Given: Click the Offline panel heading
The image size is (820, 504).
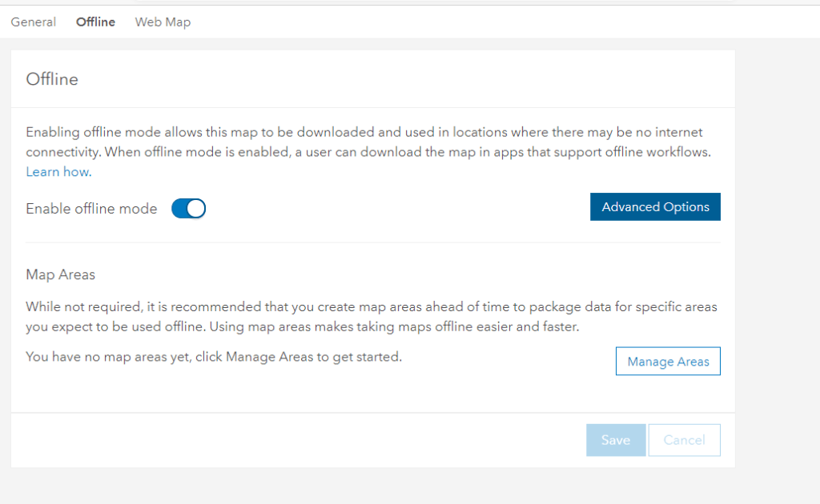Looking at the screenshot, I should click(52, 79).
